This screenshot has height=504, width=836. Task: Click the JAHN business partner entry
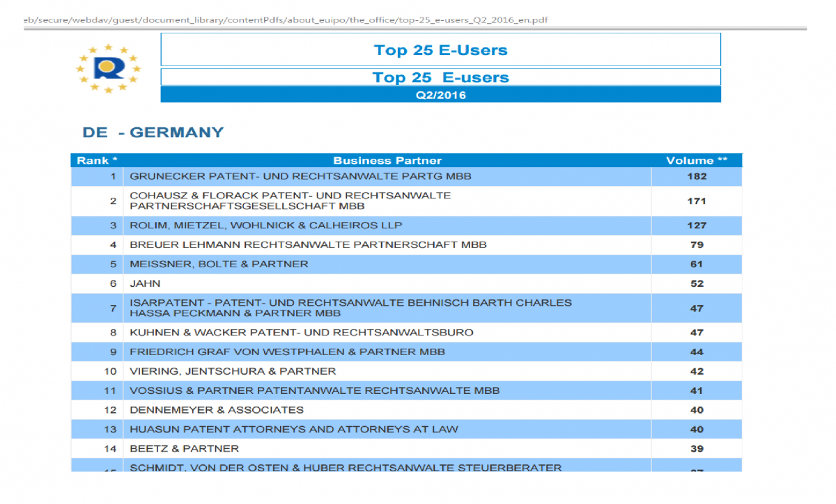[145, 283]
